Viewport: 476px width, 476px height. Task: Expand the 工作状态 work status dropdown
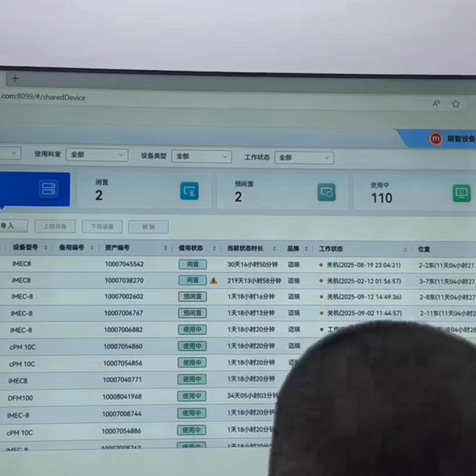coord(304,158)
